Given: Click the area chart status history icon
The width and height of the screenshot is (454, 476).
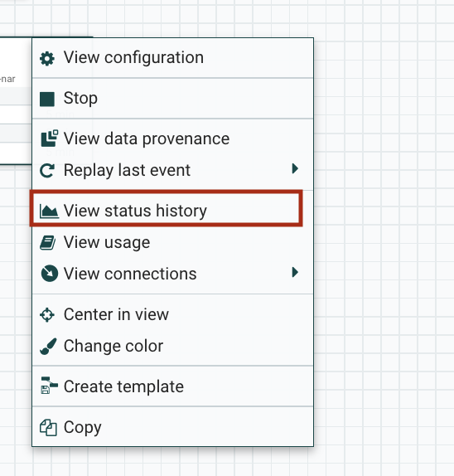Looking at the screenshot, I should coord(49,211).
